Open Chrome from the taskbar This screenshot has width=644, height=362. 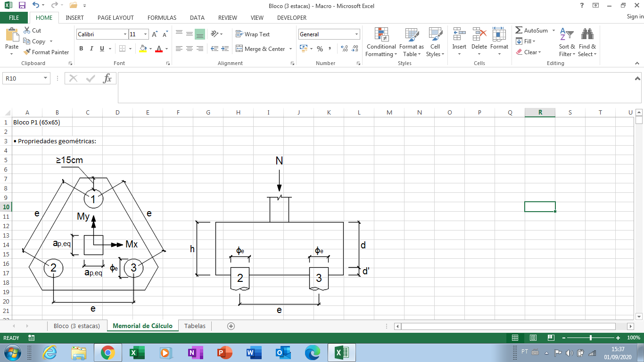(x=107, y=353)
